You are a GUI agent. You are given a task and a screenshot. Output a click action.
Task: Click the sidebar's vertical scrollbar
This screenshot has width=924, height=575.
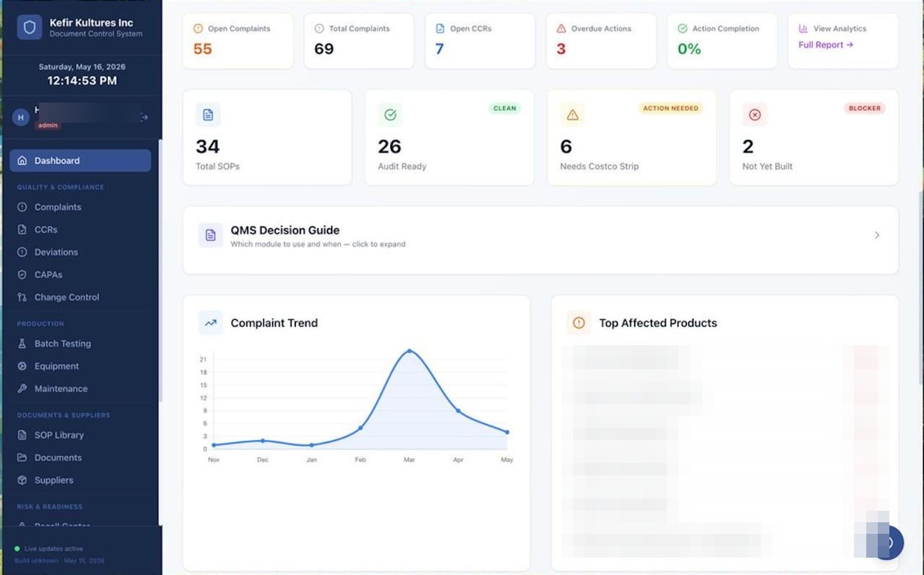click(x=160, y=271)
